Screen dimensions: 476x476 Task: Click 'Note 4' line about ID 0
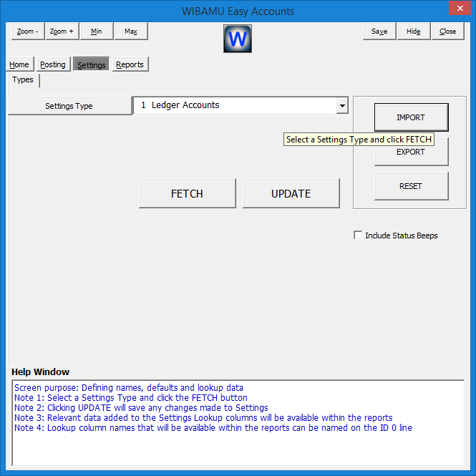tap(213, 428)
